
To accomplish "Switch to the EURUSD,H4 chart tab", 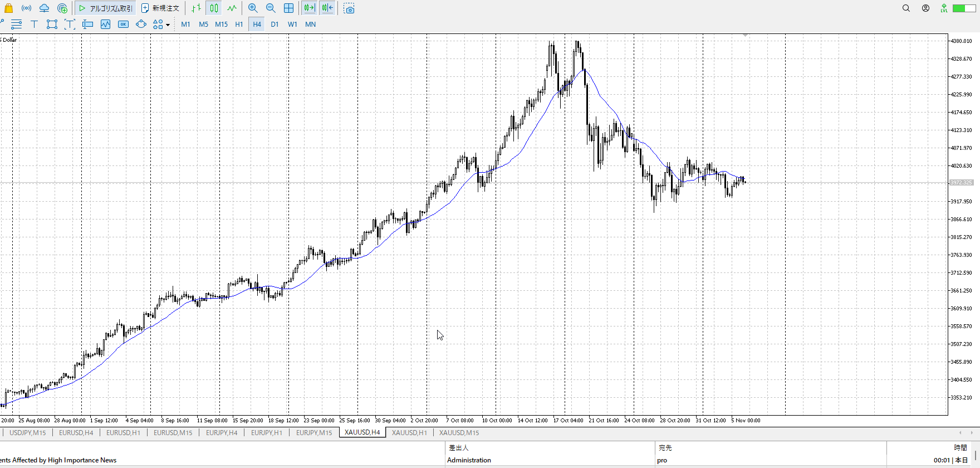I will (x=76, y=432).
